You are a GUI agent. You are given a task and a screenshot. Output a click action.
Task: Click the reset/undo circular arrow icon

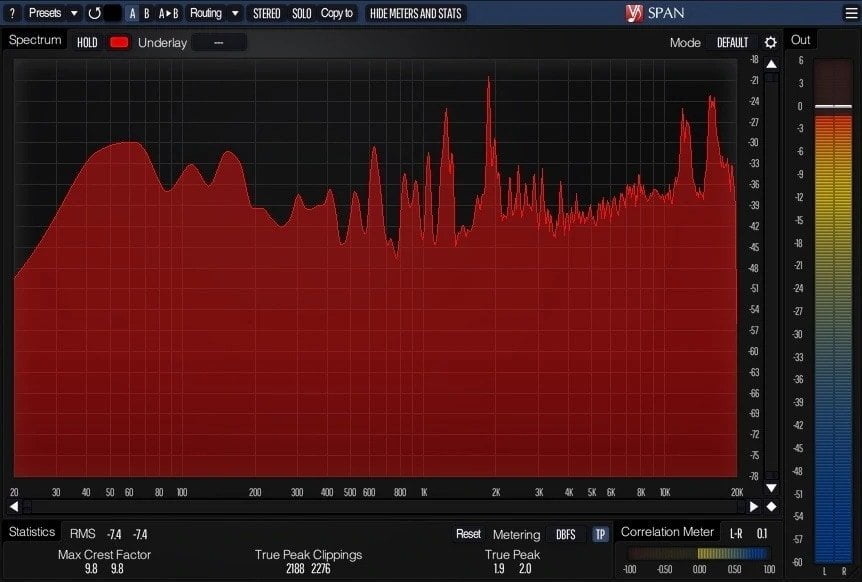coord(95,13)
